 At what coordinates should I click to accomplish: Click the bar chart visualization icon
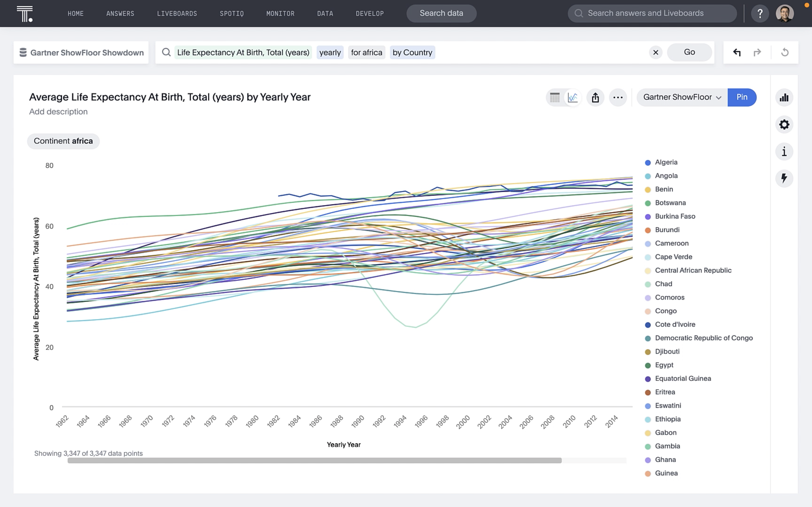click(x=784, y=97)
